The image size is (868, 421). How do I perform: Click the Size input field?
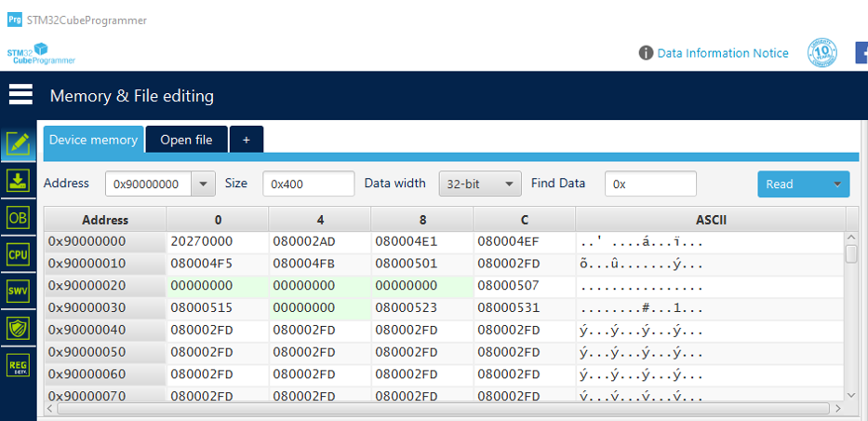[308, 183]
